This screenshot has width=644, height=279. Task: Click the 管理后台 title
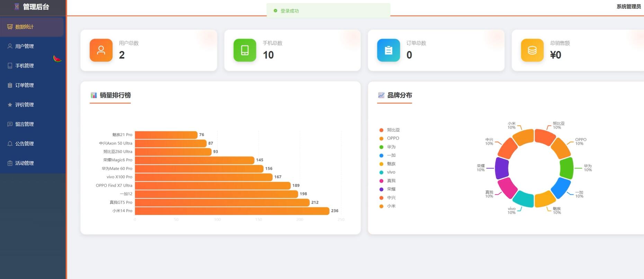click(x=36, y=7)
